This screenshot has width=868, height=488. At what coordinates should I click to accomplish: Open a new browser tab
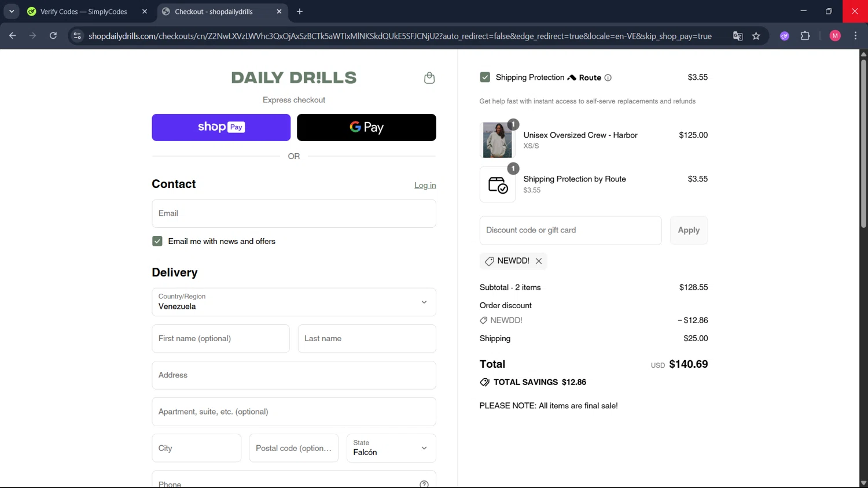[300, 12]
